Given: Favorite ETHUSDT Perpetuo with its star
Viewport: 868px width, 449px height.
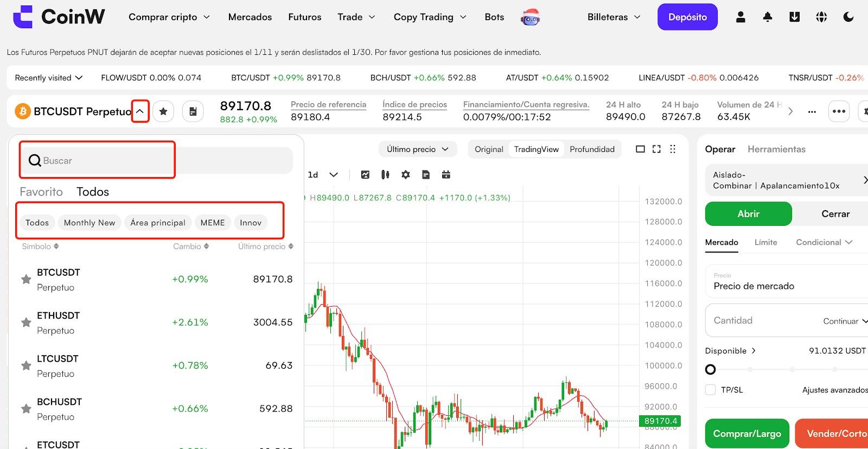Looking at the screenshot, I should coord(26,322).
